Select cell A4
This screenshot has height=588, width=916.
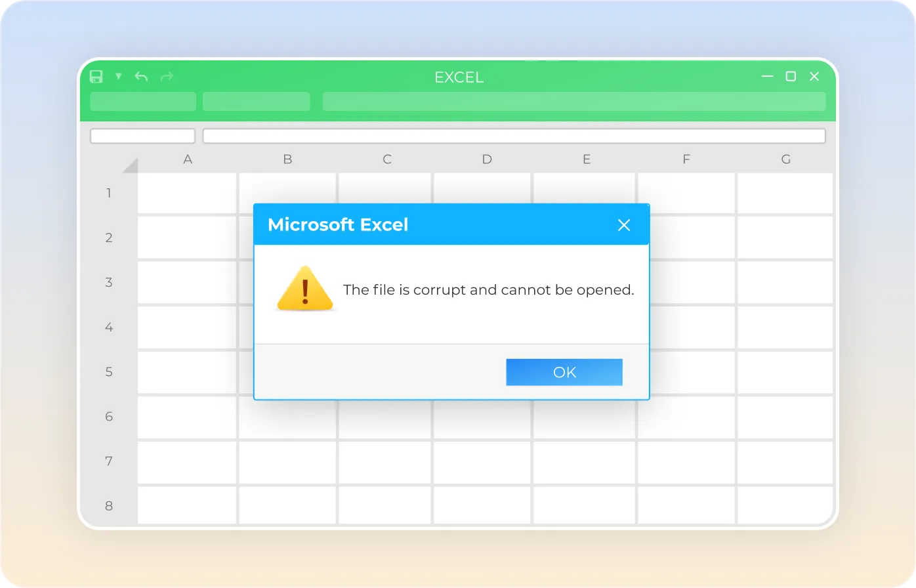click(x=187, y=327)
